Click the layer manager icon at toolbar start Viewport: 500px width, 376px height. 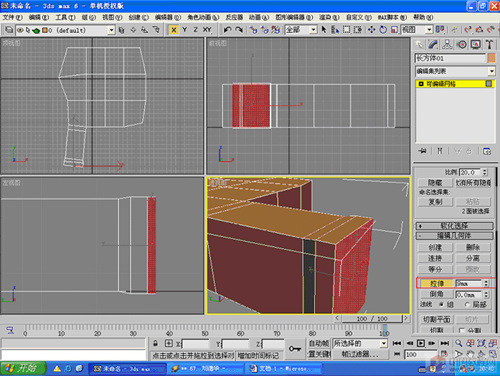click(9, 30)
